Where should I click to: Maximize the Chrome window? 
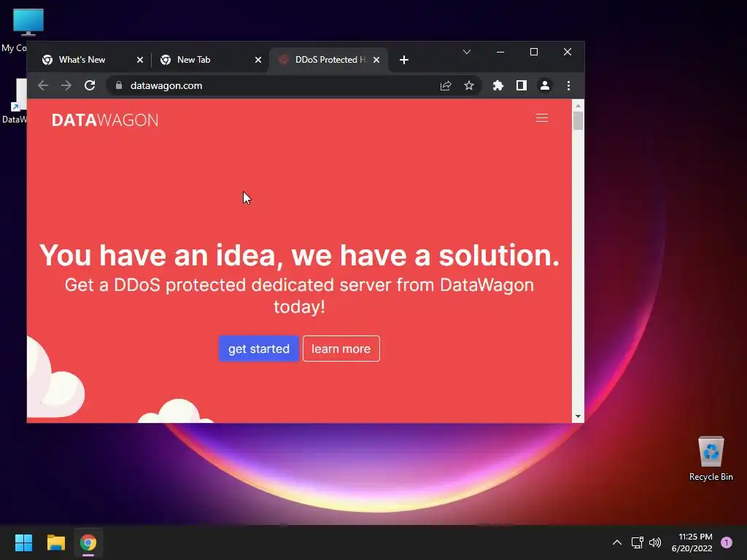coord(533,52)
